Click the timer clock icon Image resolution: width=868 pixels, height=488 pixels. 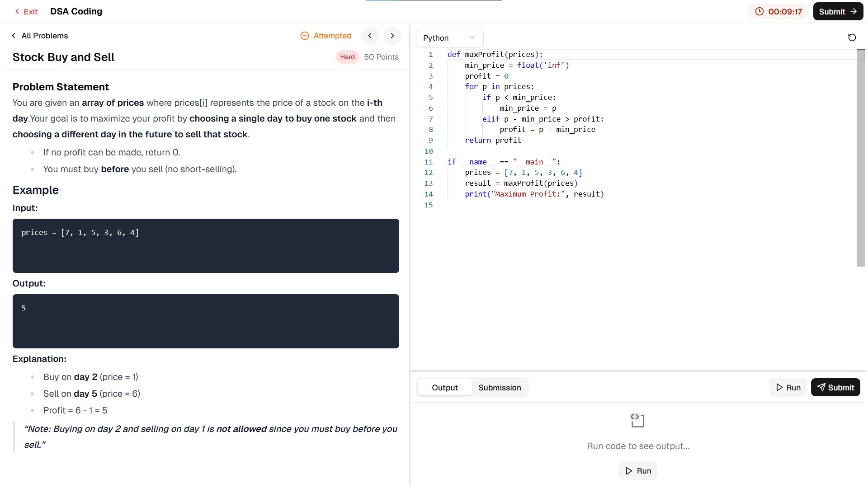click(759, 12)
